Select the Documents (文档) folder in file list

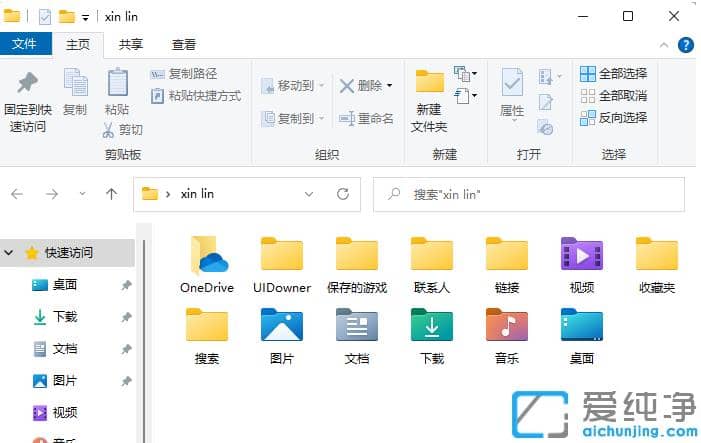[x=357, y=335]
